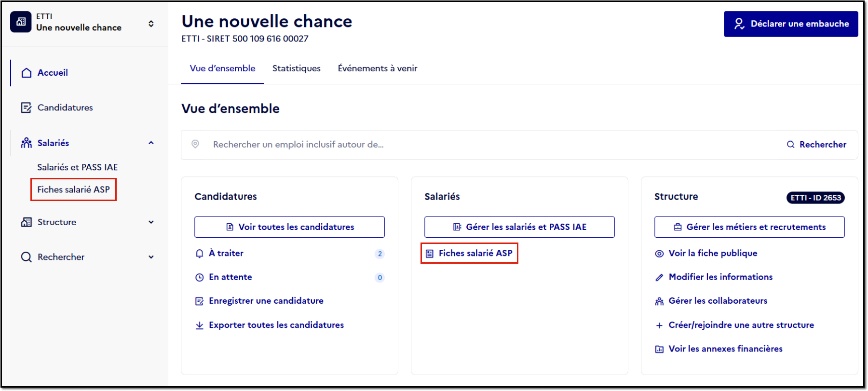Image resolution: width=868 pixels, height=391 pixels.
Task: Click the pencil icon beside Modifier les informations
Action: [659, 277]
